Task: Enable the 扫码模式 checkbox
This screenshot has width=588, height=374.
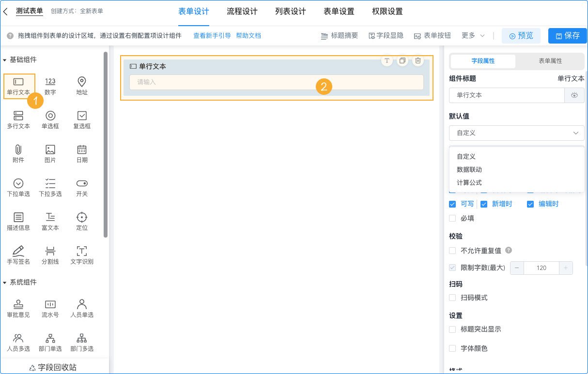Action: 452,298
